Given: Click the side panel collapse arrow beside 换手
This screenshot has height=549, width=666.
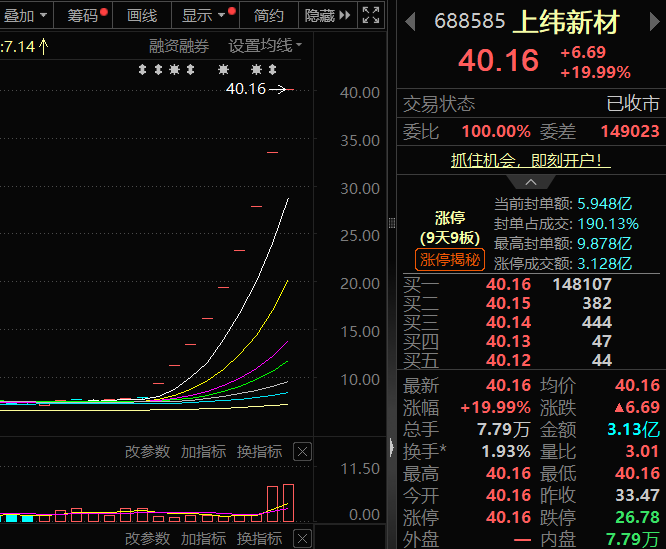Looking at the screenshot, I should pyautogui.click(x=392, y=448).
